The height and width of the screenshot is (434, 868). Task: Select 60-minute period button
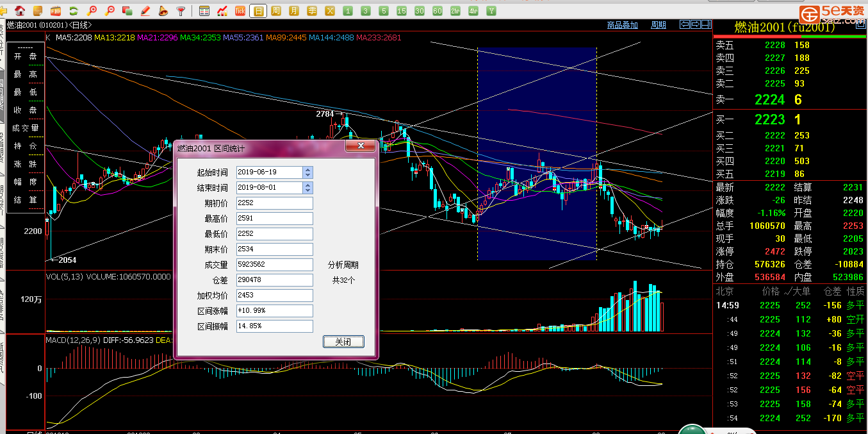click(438, 11)
